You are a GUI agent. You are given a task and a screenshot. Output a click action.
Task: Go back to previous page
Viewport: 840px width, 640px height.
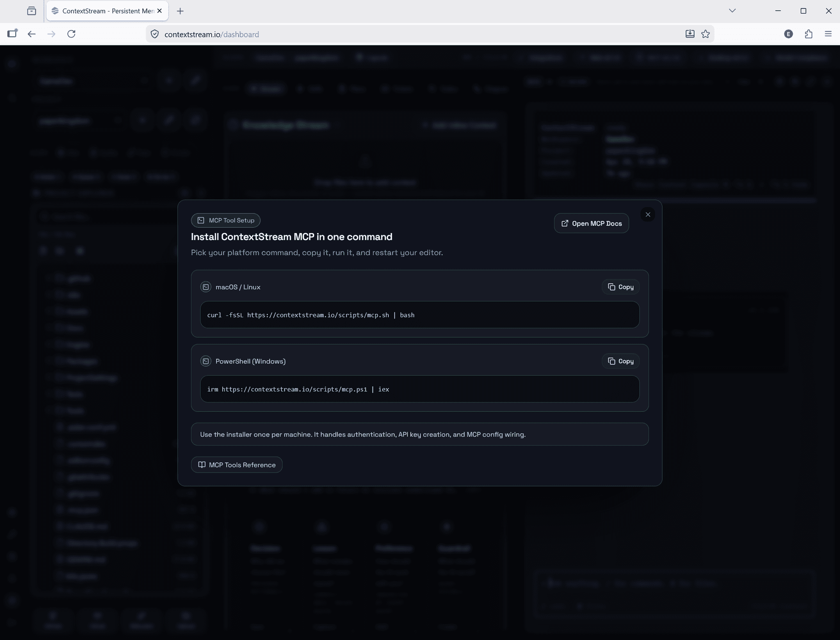[x=32, y=34]
